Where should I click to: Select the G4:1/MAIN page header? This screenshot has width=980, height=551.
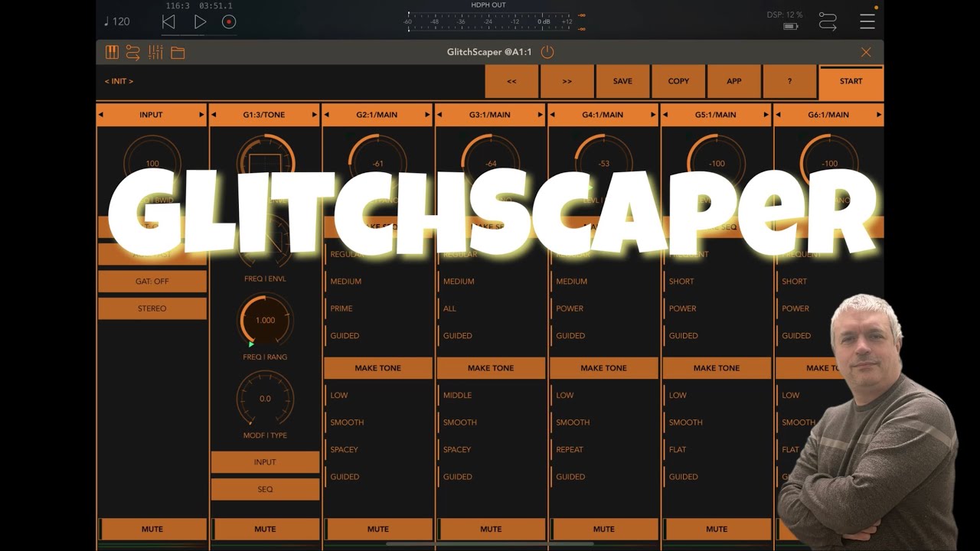(x=603, y=115)
